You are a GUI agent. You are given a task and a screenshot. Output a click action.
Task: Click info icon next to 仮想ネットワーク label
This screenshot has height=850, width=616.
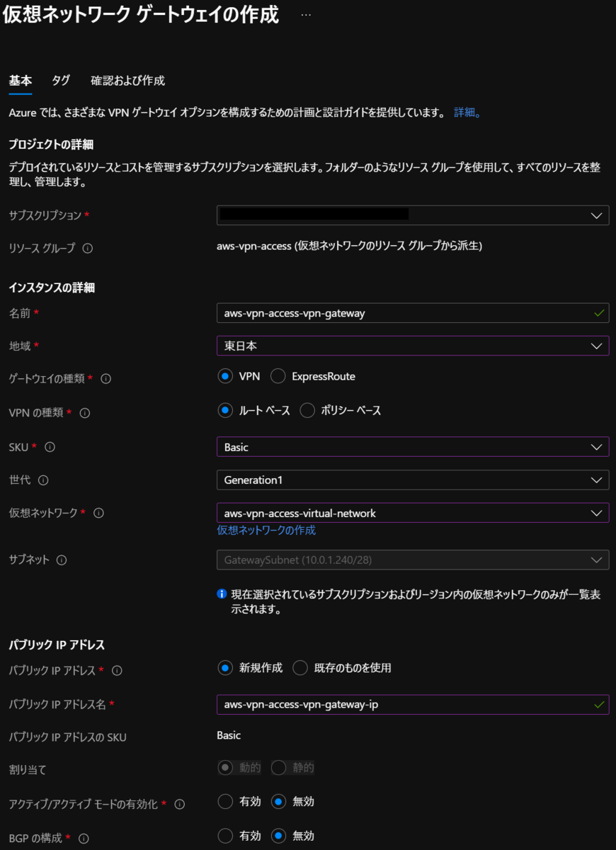pyautogui.click(x=99, y=513)
